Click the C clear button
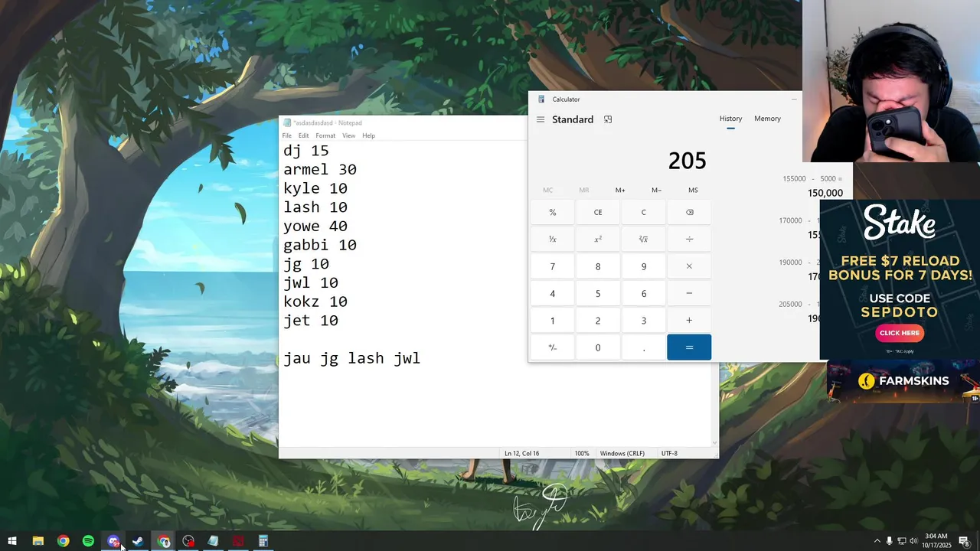The height and width of the screenshot is (551, 980). [x=644, y=212]
